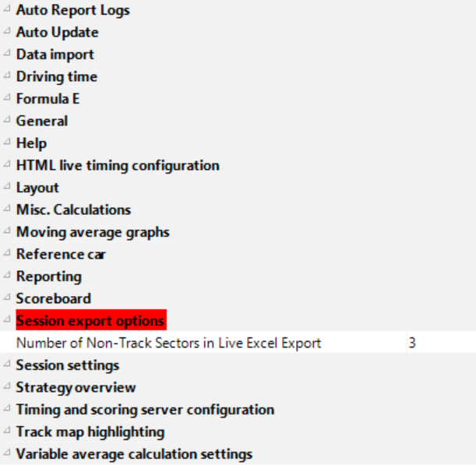Expand the Reporting category arrow
Viewport: 476px width, 465px height.
[x=7, y=277]
